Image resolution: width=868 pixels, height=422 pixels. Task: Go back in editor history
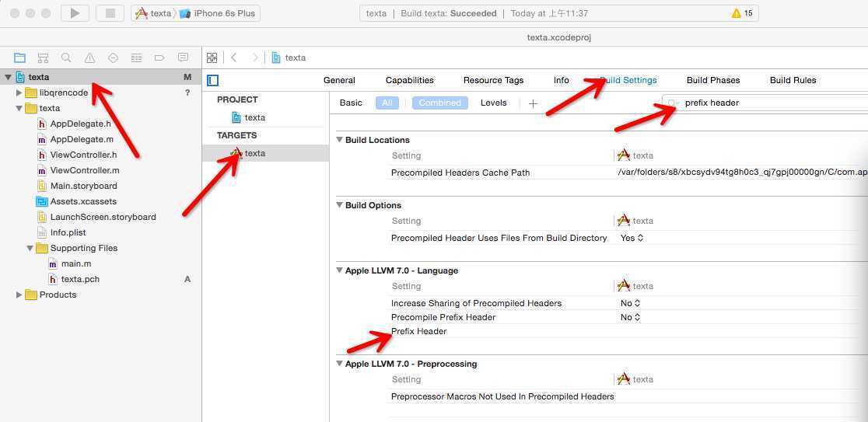point(233,58)
